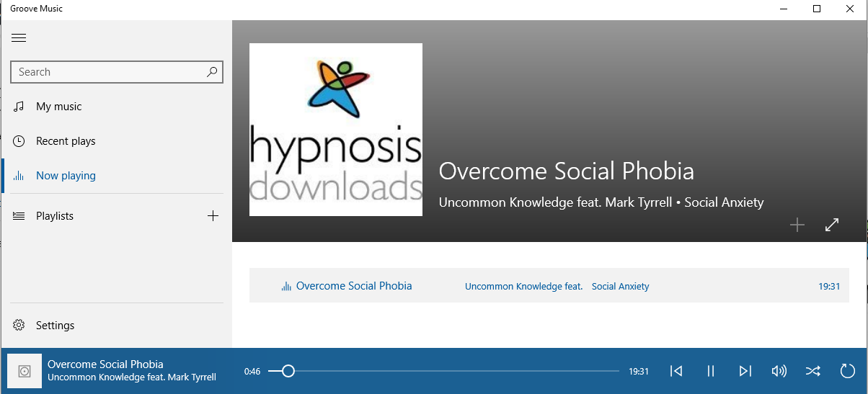Open artist link Uncommon Knowledge feat.
This screenshot has height=394, width=868.
[x=523, y=287]
